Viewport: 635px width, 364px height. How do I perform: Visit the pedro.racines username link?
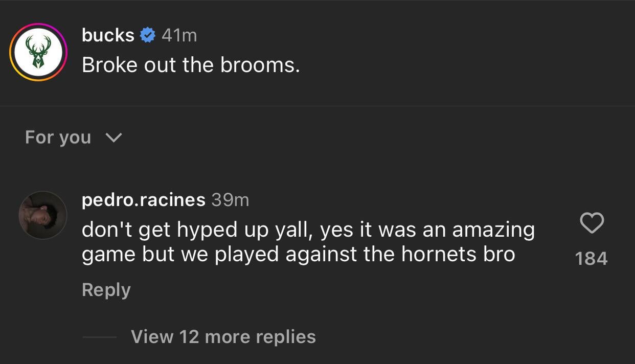143,199
